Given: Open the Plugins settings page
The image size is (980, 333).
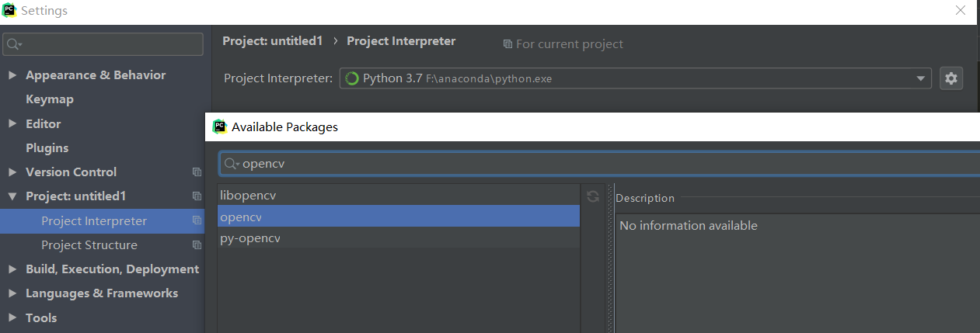Looking at the screenshot, I should click(47, 147).
